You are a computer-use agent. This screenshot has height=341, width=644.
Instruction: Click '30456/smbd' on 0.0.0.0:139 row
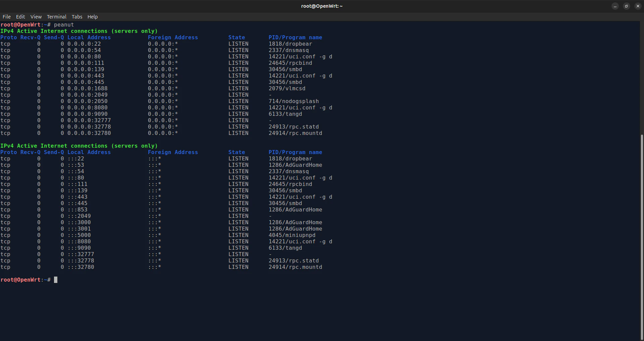click(285, 69)
